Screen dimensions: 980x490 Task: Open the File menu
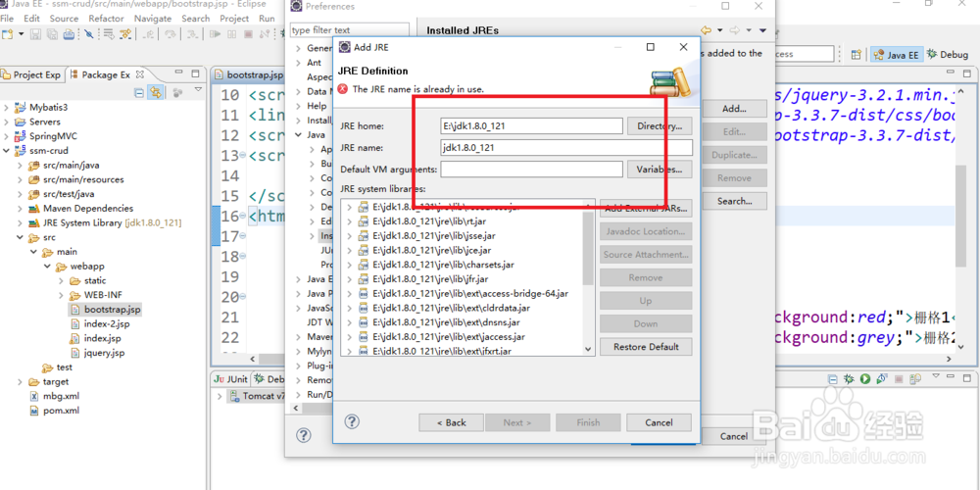point(7,18)
